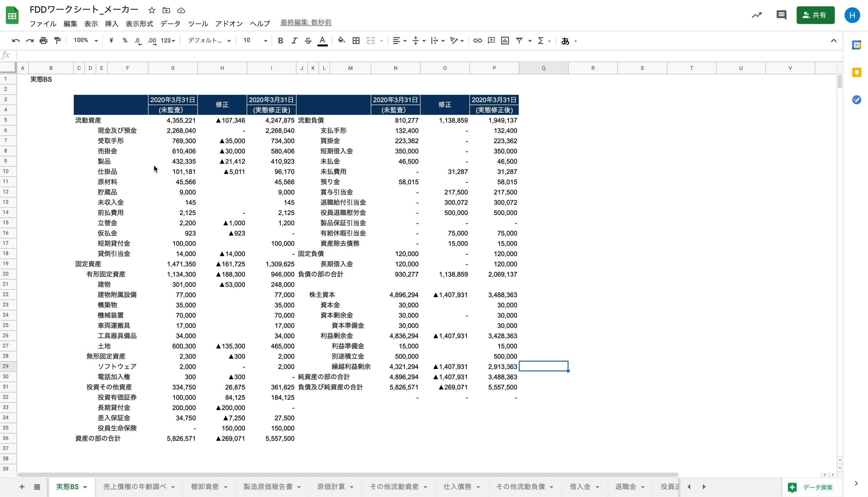Click the paint format roller icon

(57, 41)
